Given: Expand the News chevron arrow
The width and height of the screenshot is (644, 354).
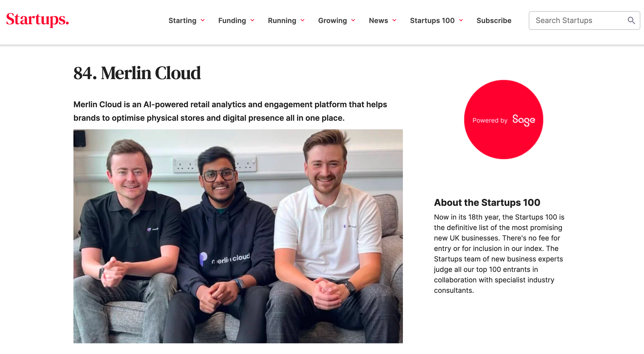Looking at the screenshot, I should click(x=394, y=20).
